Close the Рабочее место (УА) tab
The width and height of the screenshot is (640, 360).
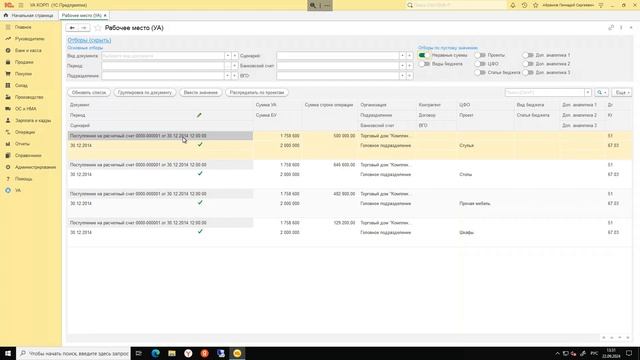pos(105,16)
